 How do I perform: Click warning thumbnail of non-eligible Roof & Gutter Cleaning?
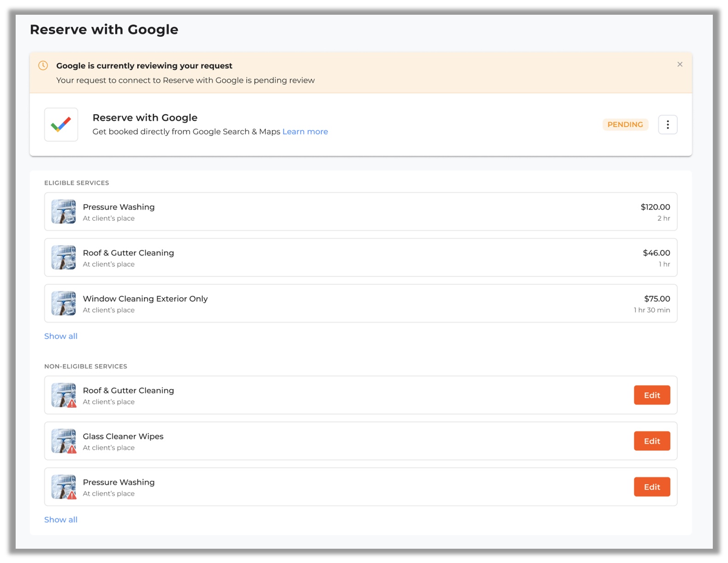click(x=64, y=395)
